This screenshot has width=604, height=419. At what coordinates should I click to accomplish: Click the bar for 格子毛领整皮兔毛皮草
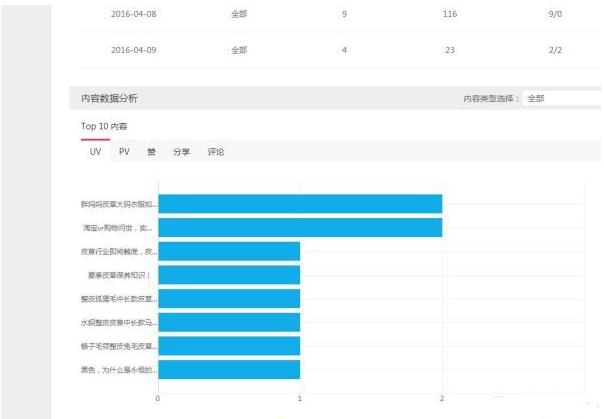pyautogui.click(x=229, y=346)
